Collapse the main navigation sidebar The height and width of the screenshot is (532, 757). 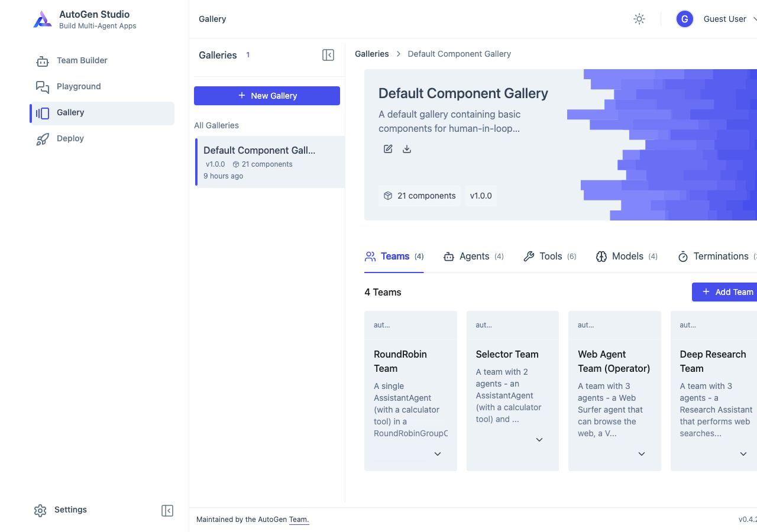167,511
